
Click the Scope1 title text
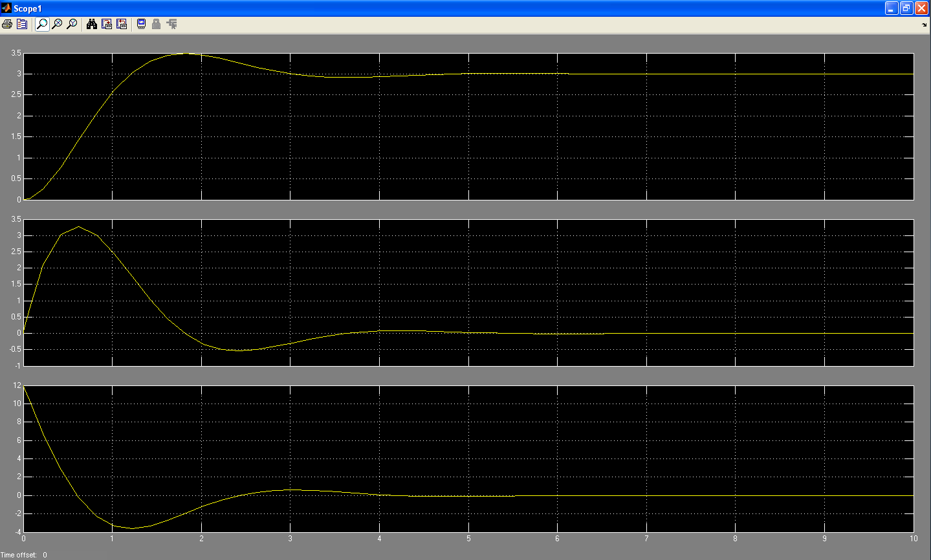(28, 8)
